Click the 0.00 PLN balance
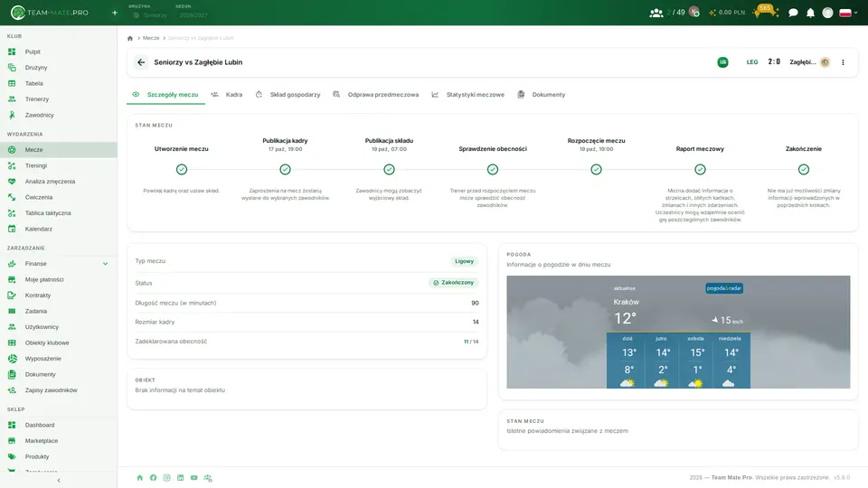 (x=727, y=12)
